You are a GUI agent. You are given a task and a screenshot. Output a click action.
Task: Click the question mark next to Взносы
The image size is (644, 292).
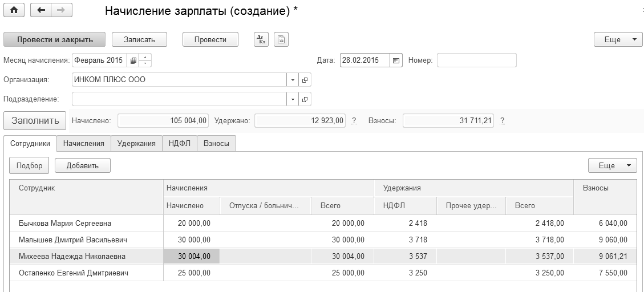[x=502, y=121]
